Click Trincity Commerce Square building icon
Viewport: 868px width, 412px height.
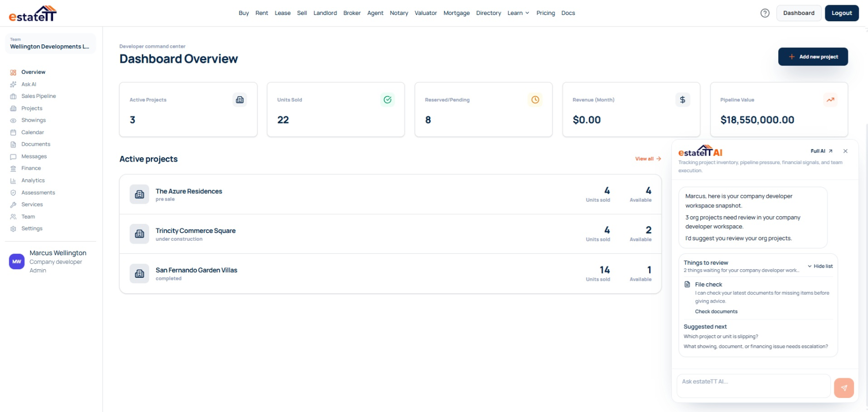139,234
